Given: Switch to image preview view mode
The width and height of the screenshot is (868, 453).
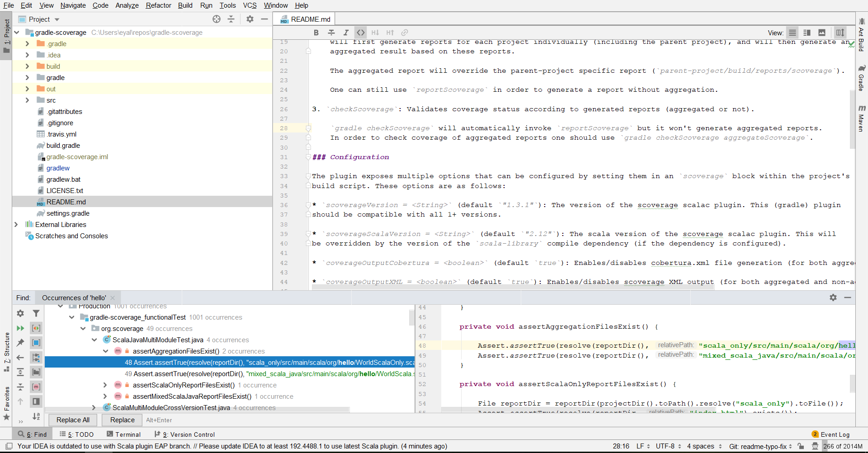Looking at the screenshot, I should pyautogui.click(x=821, y=33).
